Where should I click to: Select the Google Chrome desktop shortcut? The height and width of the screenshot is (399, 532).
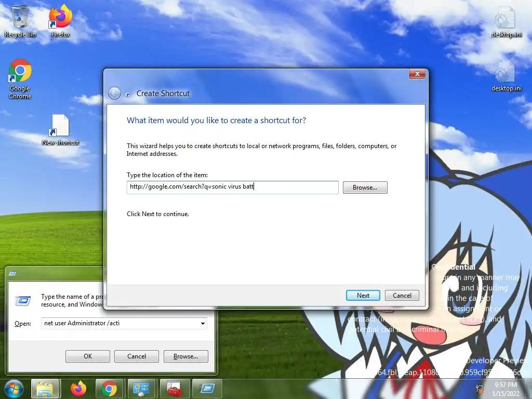[x=20, y=79]
